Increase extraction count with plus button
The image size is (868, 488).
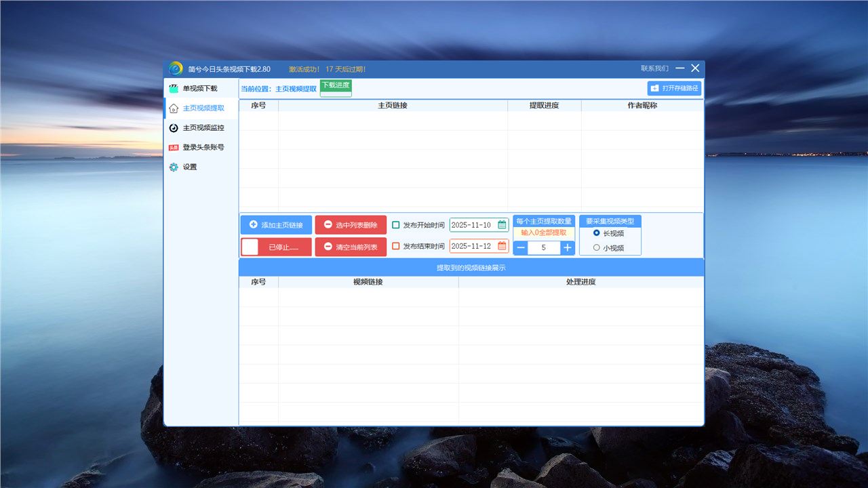[568, 248]
